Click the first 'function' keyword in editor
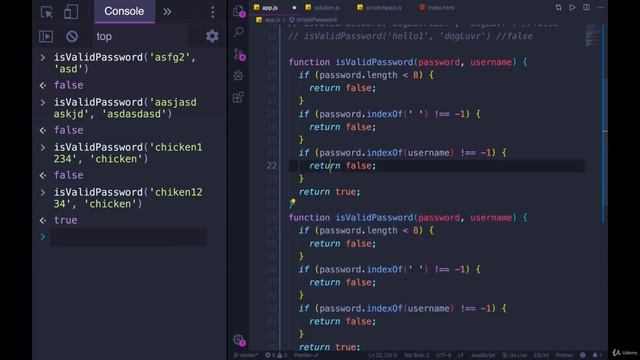 [309, 62]
